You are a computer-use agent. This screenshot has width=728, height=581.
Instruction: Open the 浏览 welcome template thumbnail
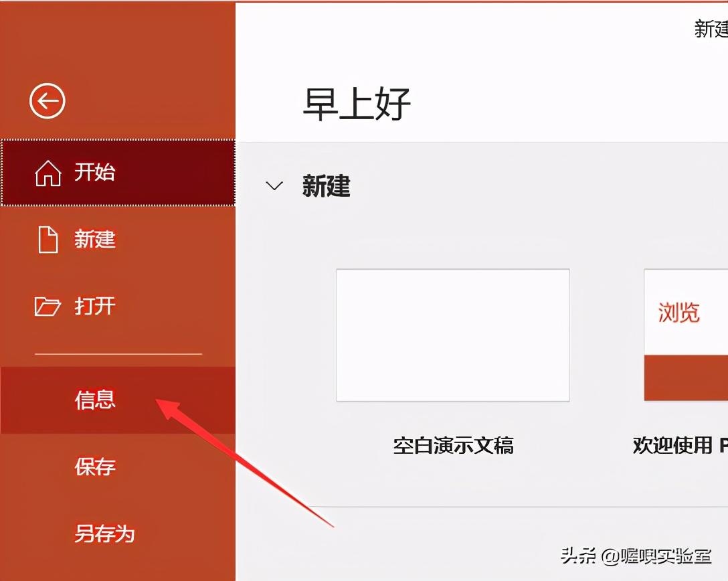coord(686,335)
